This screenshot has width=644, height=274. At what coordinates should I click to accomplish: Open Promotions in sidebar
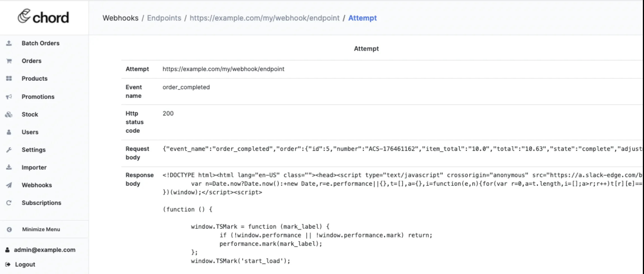pyautogui.click(x=38, y=97)
